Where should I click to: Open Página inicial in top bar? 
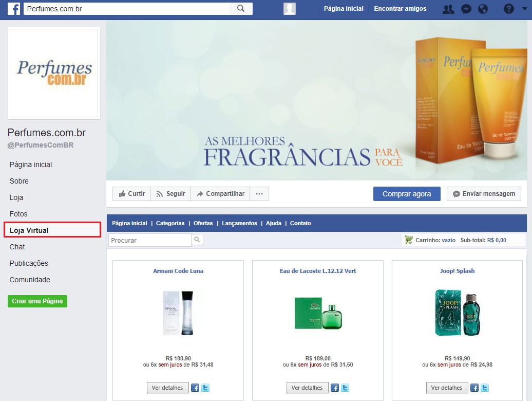tap(344, 9)
